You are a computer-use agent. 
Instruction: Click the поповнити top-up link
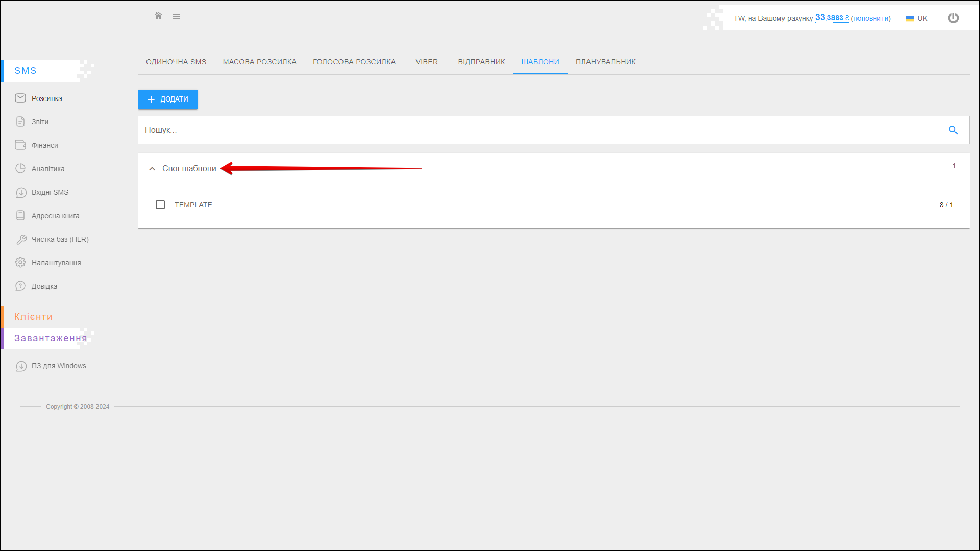click(x=870, y=18)
